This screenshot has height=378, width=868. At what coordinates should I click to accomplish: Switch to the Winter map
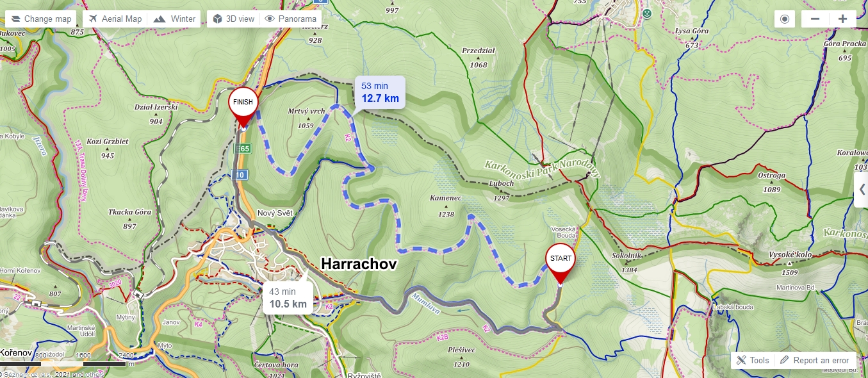pos(174,19)
